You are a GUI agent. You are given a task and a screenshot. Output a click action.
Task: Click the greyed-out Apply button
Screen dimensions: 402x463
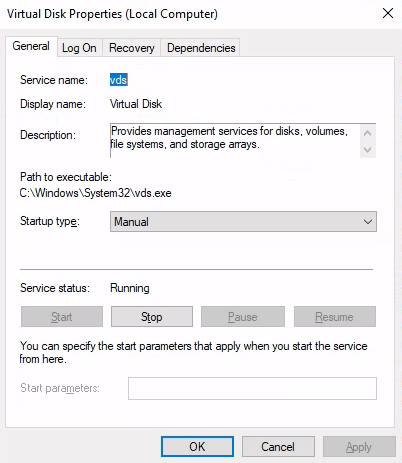(359, 447)
